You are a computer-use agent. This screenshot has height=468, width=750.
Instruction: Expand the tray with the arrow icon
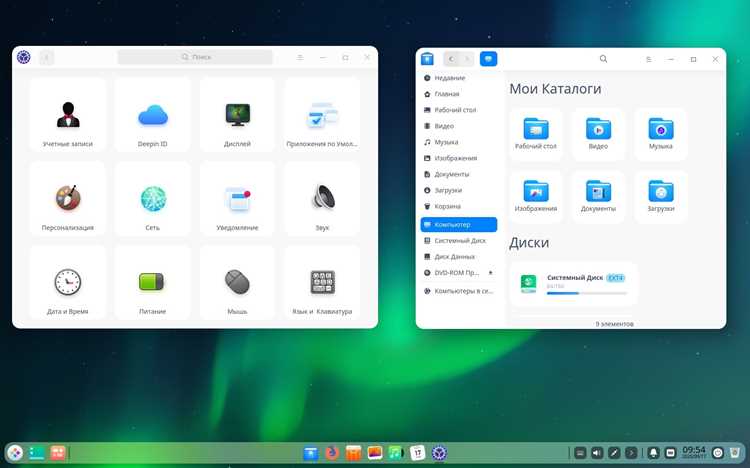tap(631, 453)
